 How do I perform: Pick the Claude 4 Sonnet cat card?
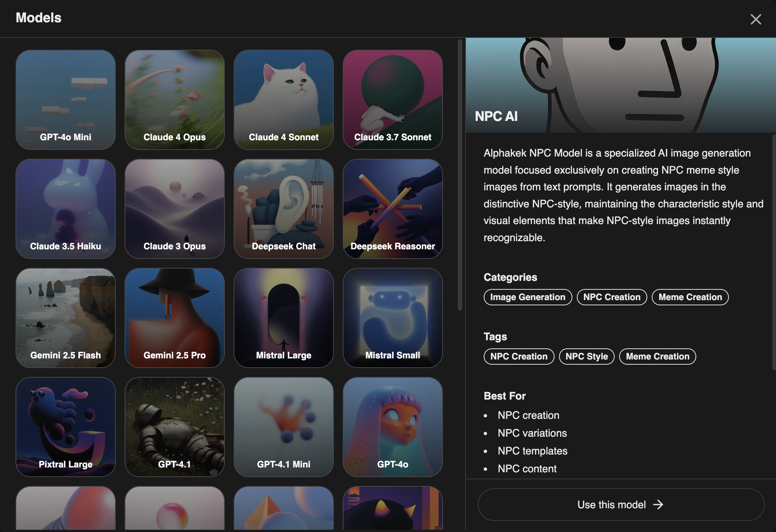click(x=284, y=100)
